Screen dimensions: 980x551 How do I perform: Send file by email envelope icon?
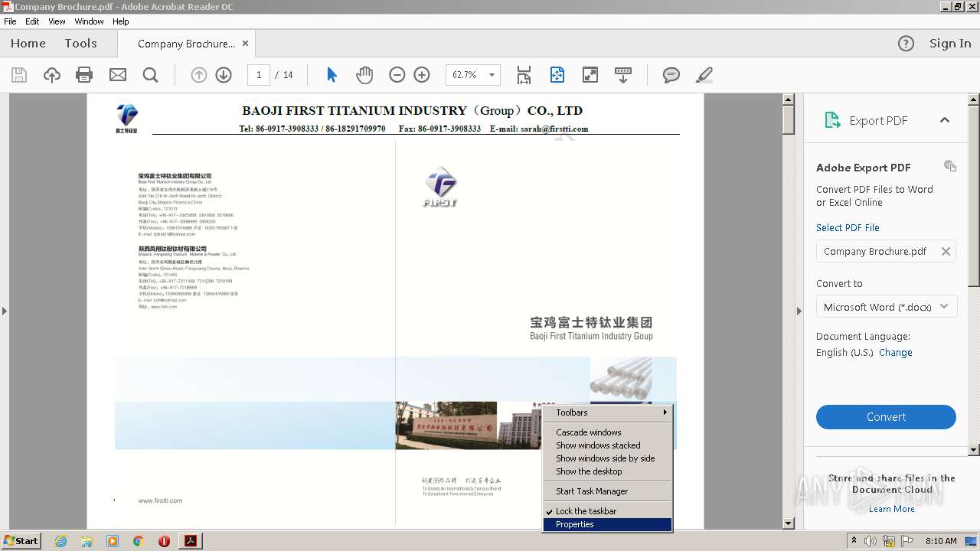117,75
